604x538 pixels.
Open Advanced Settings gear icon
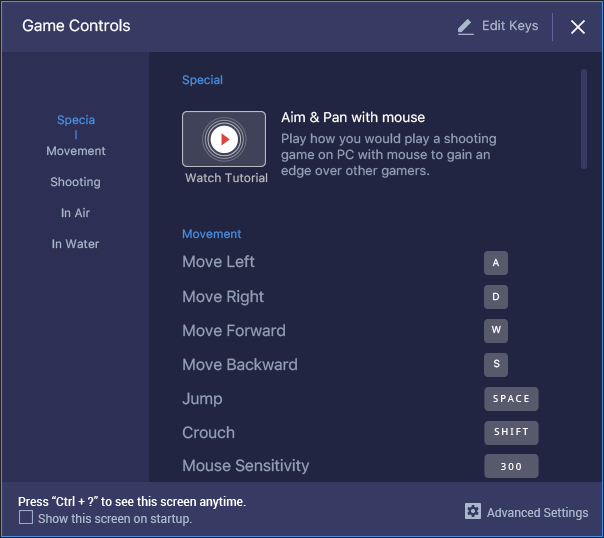473,511
